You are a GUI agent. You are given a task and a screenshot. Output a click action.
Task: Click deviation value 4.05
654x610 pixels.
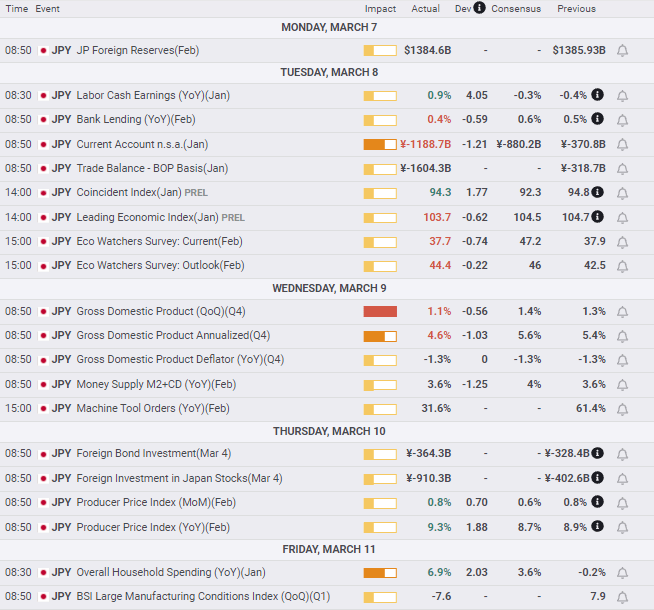(477, 95)
